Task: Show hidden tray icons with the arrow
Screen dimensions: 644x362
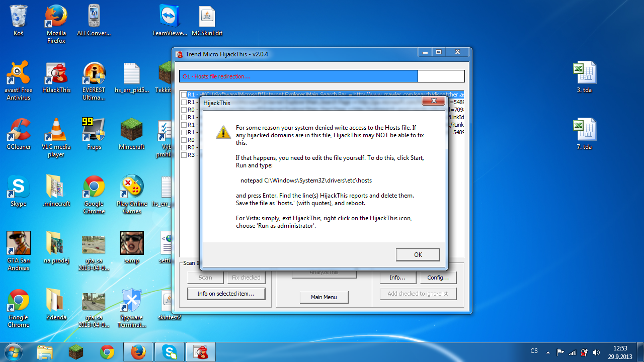Action: tap(548, 352)
